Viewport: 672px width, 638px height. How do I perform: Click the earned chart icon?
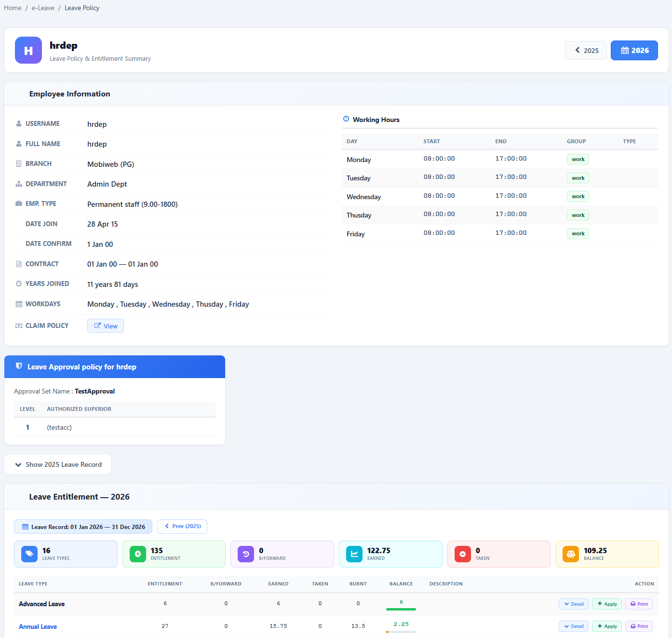click(354, 554)
